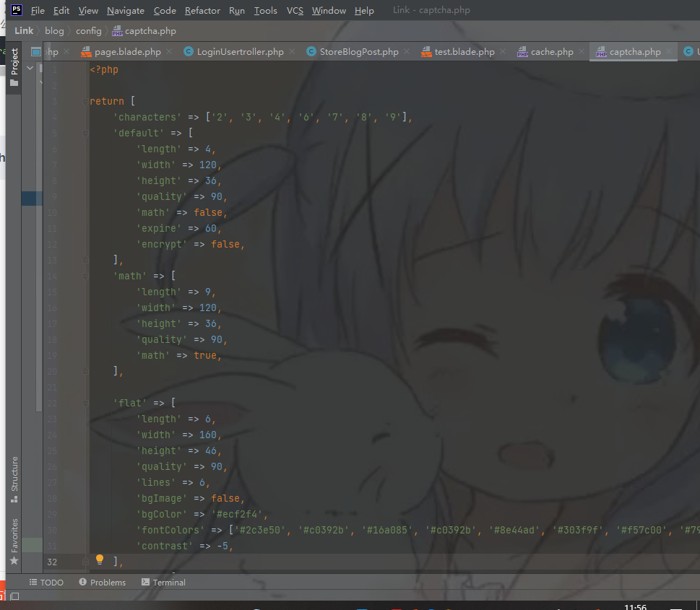Open the Window menu
700x610 pixels.
pyautogui.click(x=329, y=10)
